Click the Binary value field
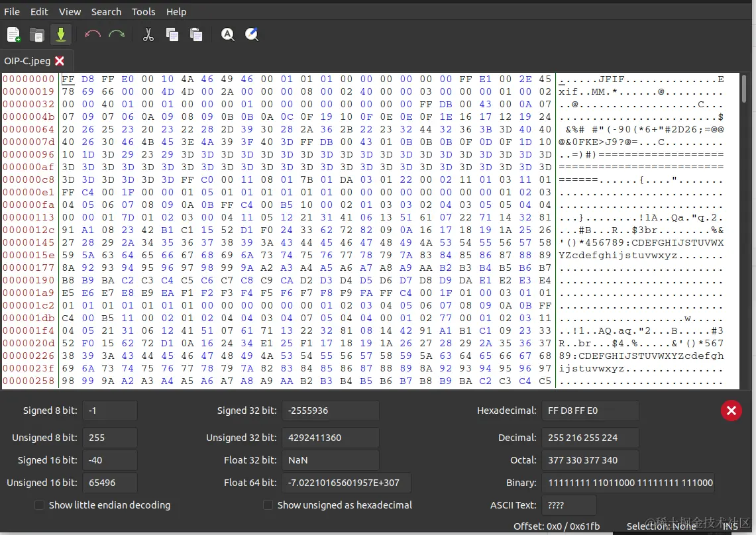The height and width of the screenshot is (535, 756). click(x=628, y=483)
